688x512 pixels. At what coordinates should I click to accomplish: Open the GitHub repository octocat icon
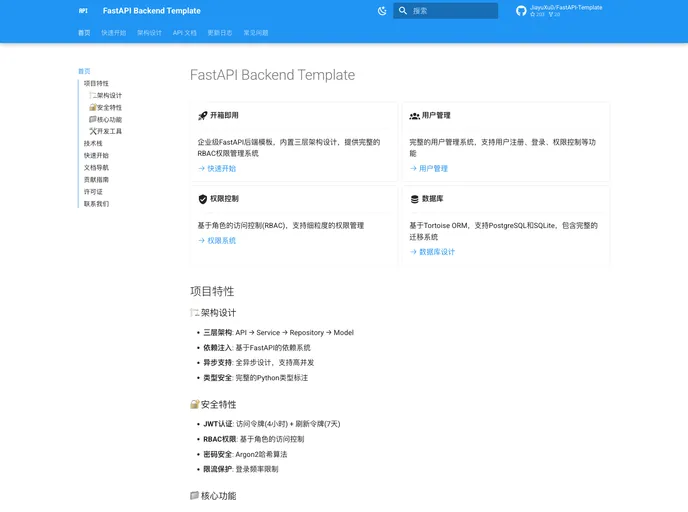521,11
